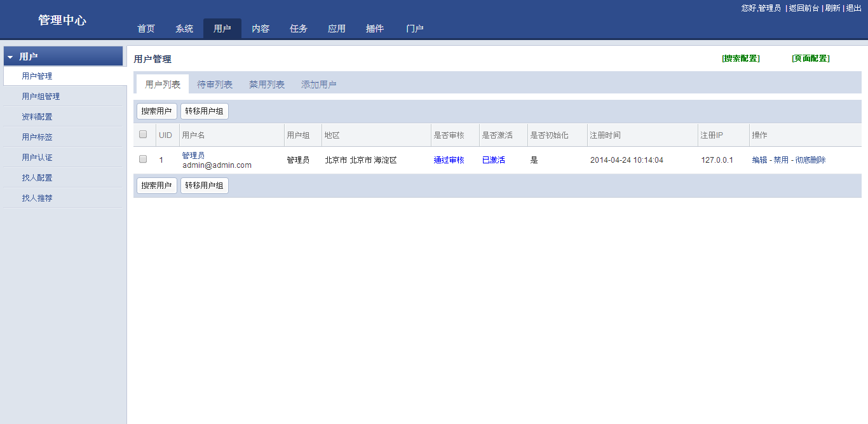Open 找人推荐 in the sidebar
This screenshot has height=424, width=868.
coord(37,198)
